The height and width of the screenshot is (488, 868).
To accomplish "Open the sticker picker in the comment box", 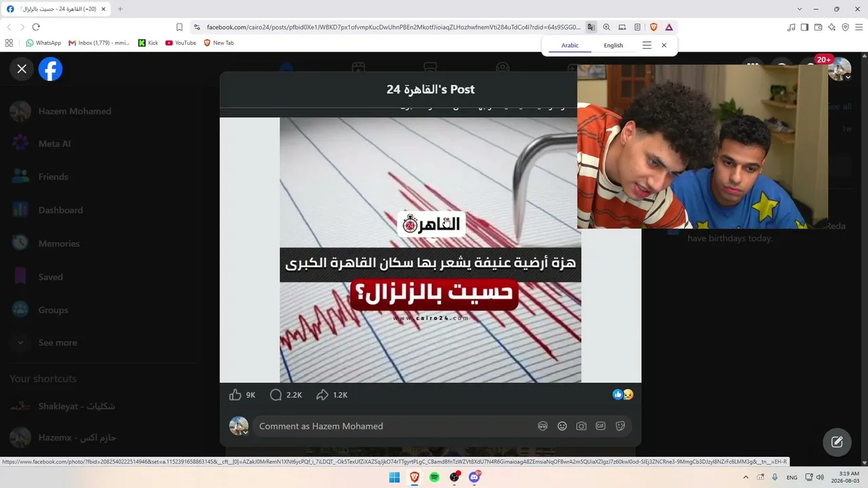I will pyautogui.click(x=620, y=426).
